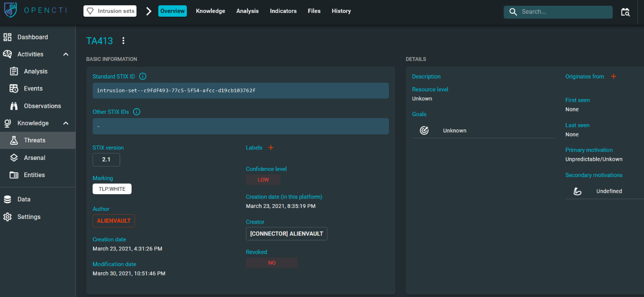Viewport: 644px width, 297px height.
Task: Click the Data database icon
Action: (x=8, y=199)
